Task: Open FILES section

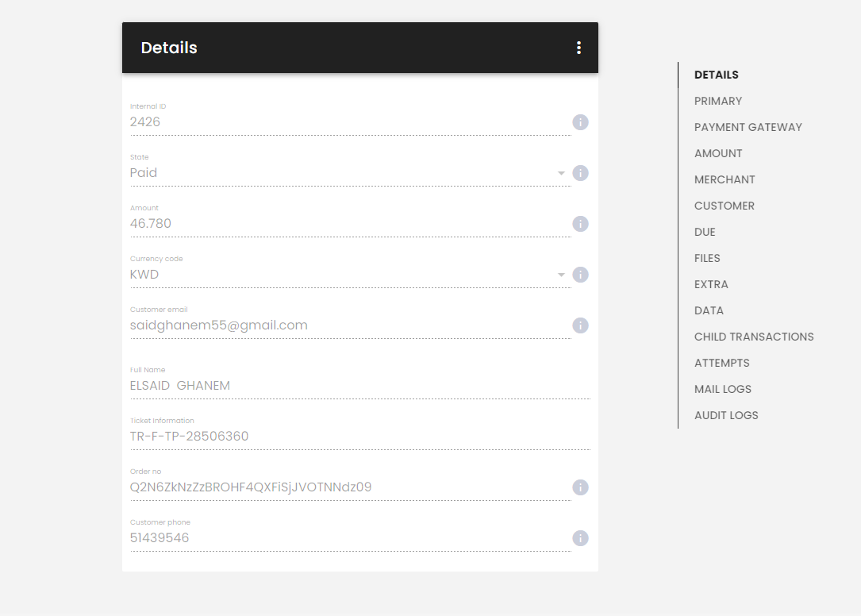Action: [707, 258]
